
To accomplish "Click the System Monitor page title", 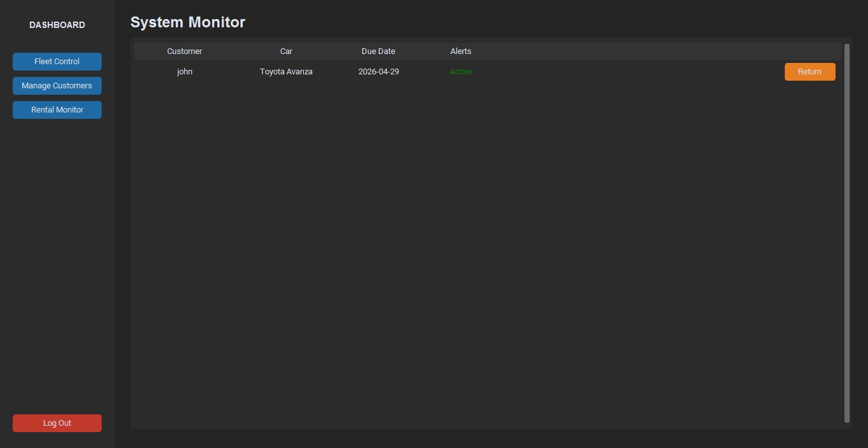I will 187,22.
